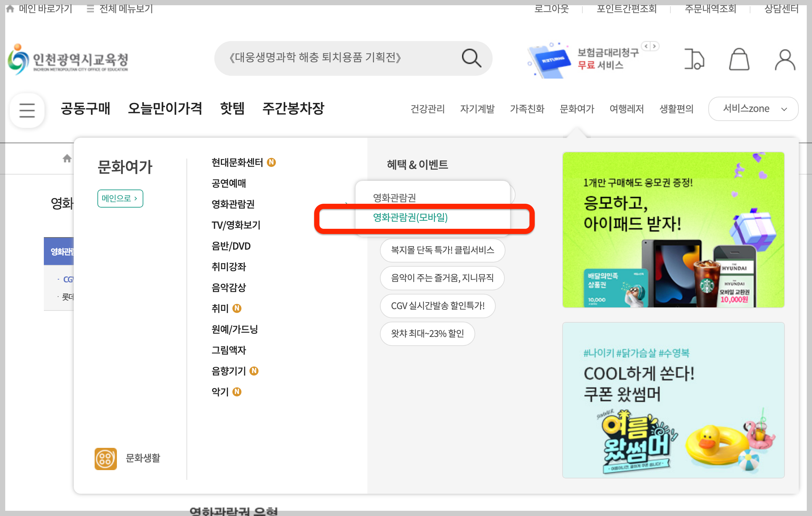Screen dimensions: 812x516
Task: Click the 메인 바로가기 home icon
Action: pyautogui.click(x=10, y=9)
